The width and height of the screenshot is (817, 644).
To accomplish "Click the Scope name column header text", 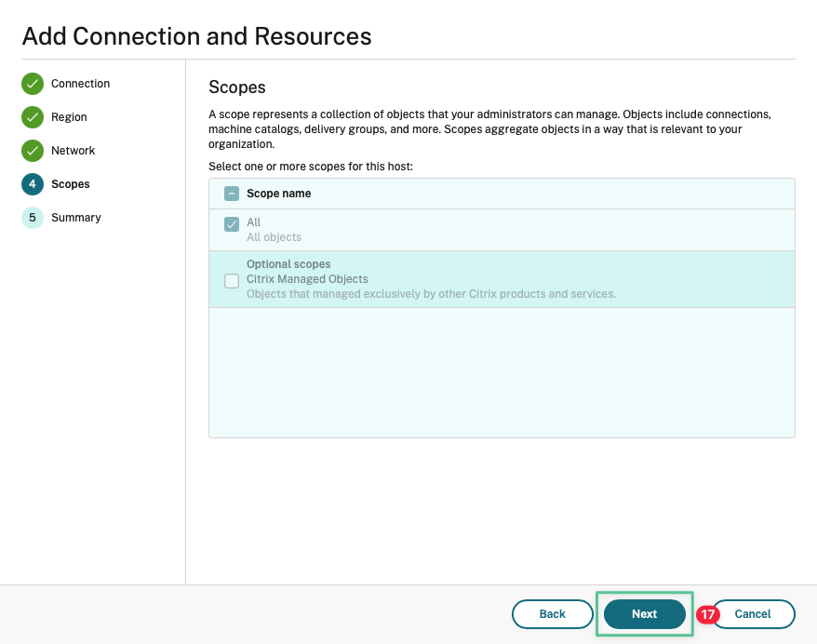I will pos(278,194).
